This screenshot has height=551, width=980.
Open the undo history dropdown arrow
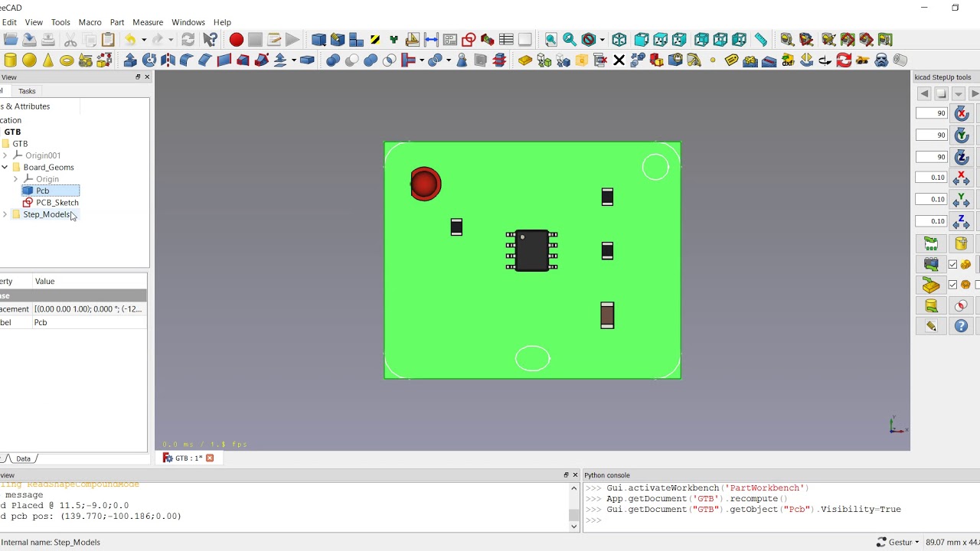tap(143, 40)
